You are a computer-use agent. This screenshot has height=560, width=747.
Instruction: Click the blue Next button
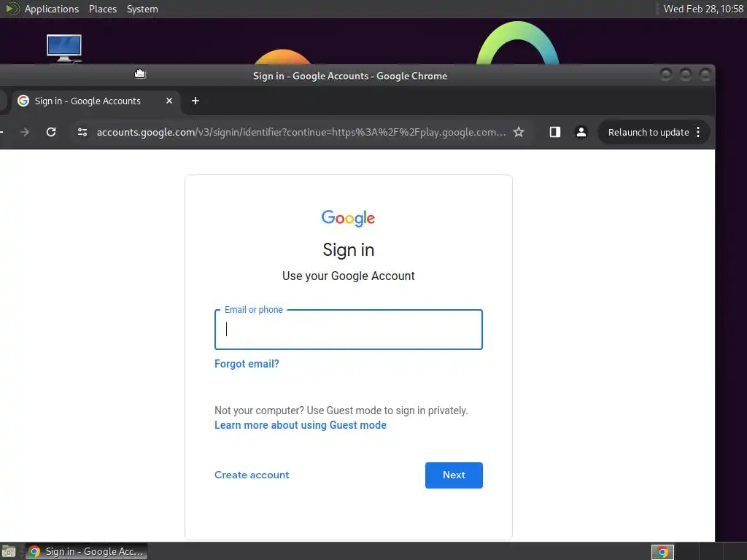(454, 475)
